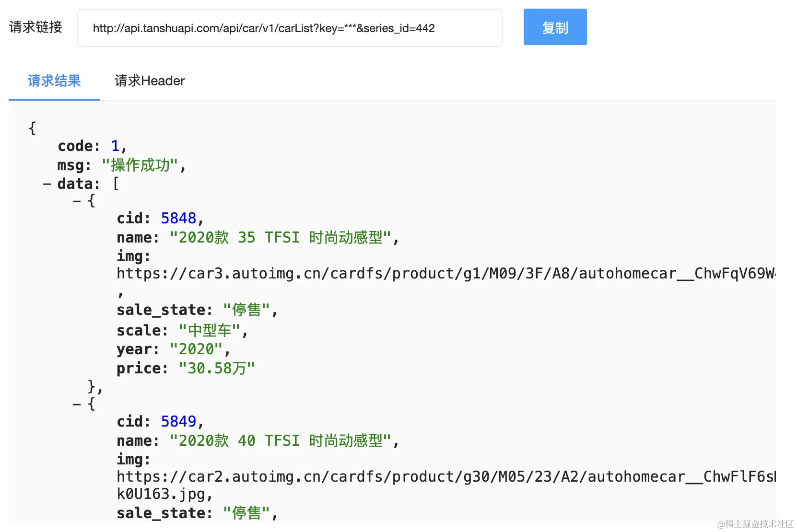797x532 pixels.
Task: Click the code value 1
Action: point(115,146)
